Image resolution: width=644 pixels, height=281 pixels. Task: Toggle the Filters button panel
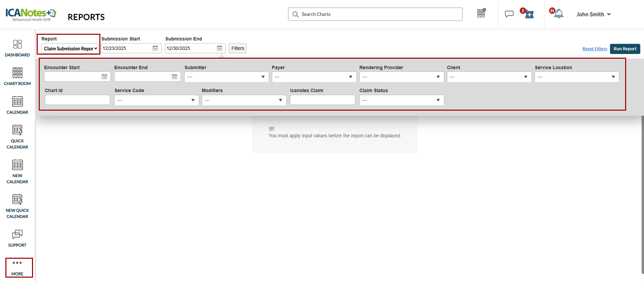(x=237, y=48)
